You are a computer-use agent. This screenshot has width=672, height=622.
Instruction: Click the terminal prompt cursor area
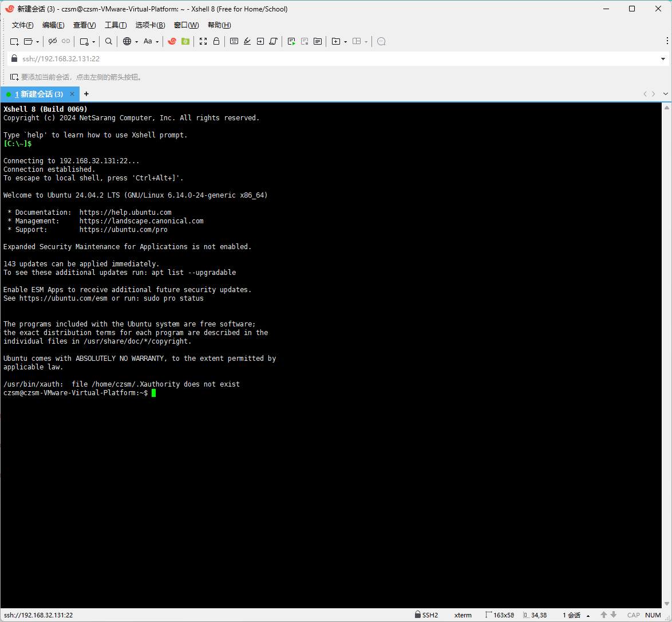154,393
